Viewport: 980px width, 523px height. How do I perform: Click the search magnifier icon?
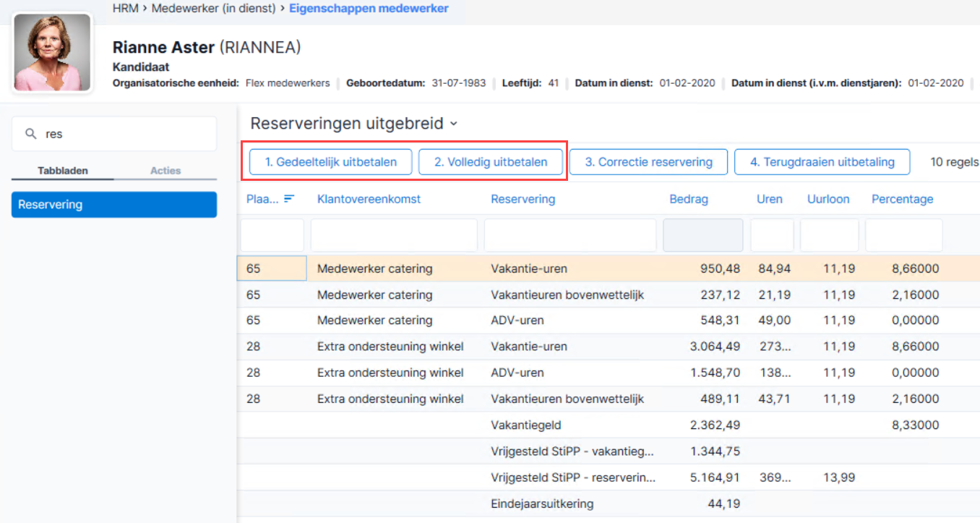[31, 134]
